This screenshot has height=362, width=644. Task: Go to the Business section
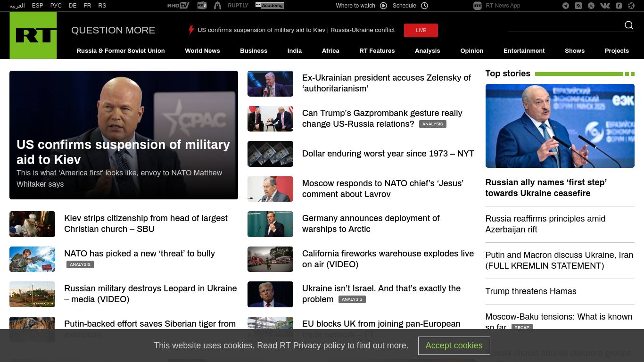(x=254, y=50)
